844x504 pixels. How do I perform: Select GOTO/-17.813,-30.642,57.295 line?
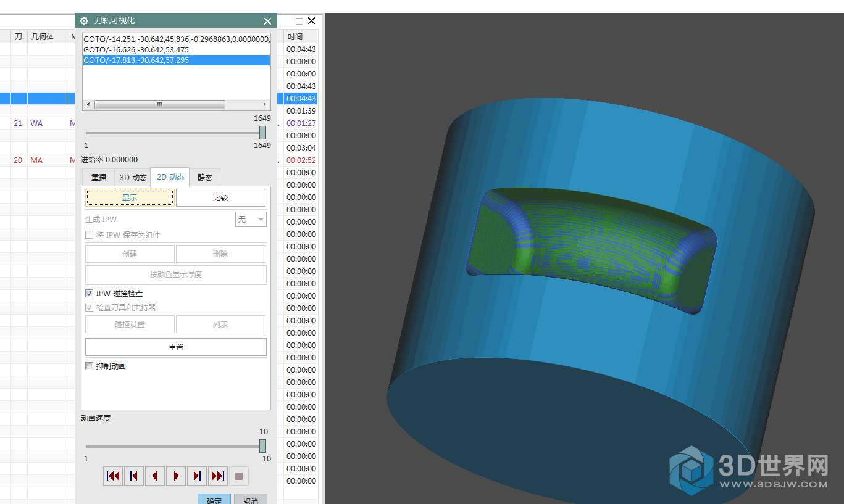(177, 60)
